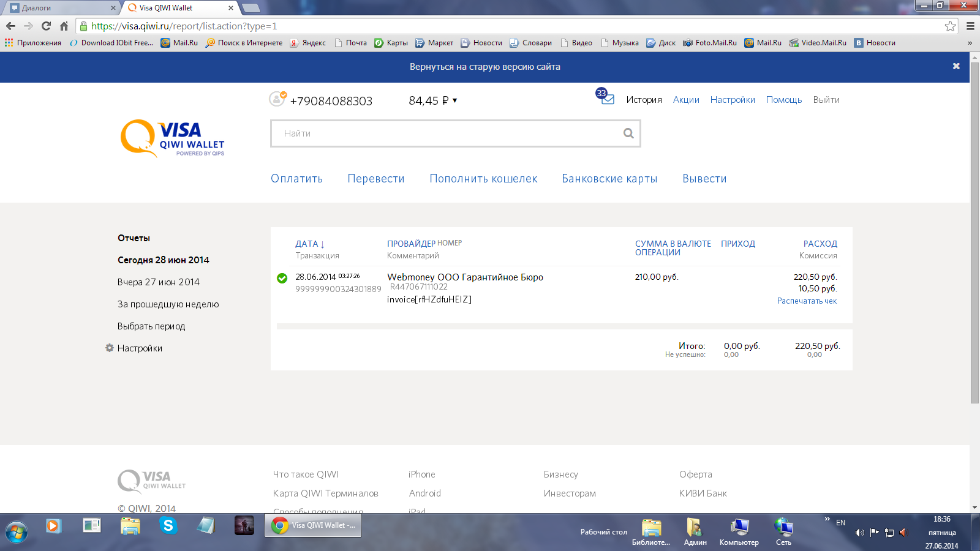Open Skype from the taskbar
Screen dimensions: 980x551
168,525
